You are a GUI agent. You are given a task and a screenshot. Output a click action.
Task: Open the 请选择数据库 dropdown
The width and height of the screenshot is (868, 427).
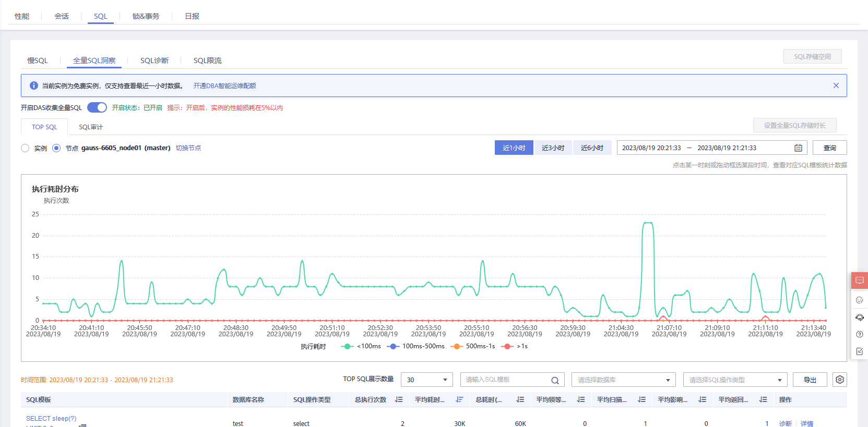tap(624, 380)
